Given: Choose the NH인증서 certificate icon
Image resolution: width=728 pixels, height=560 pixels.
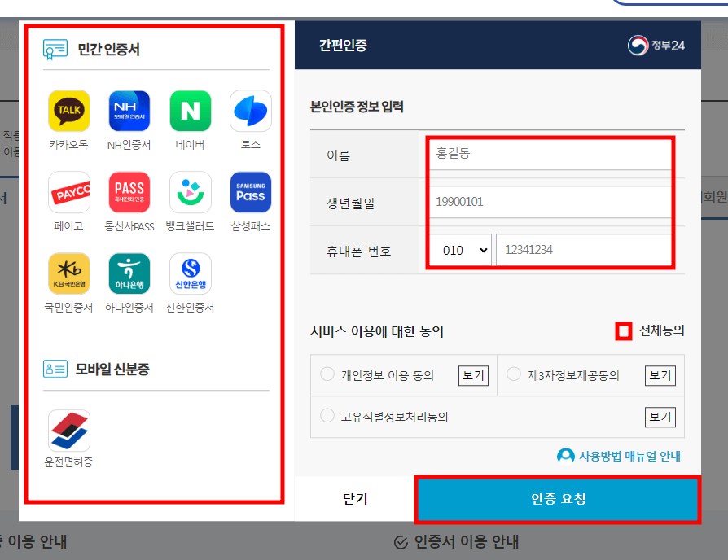Looking at the screenshot, I should coord(129,109).
